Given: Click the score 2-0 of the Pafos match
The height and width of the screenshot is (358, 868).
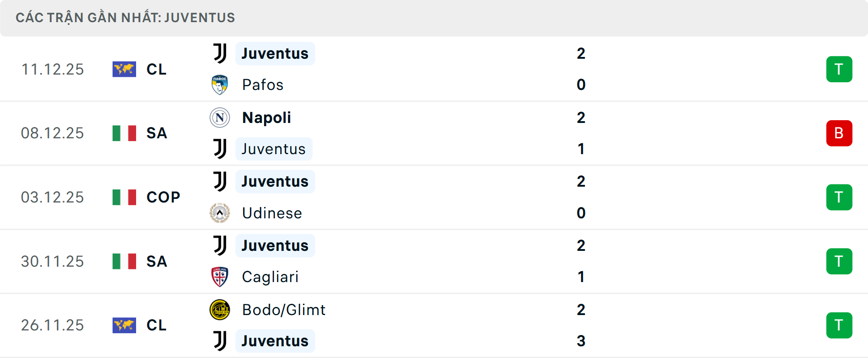Looking at the screenshot, I should click(x=582, y=69).
